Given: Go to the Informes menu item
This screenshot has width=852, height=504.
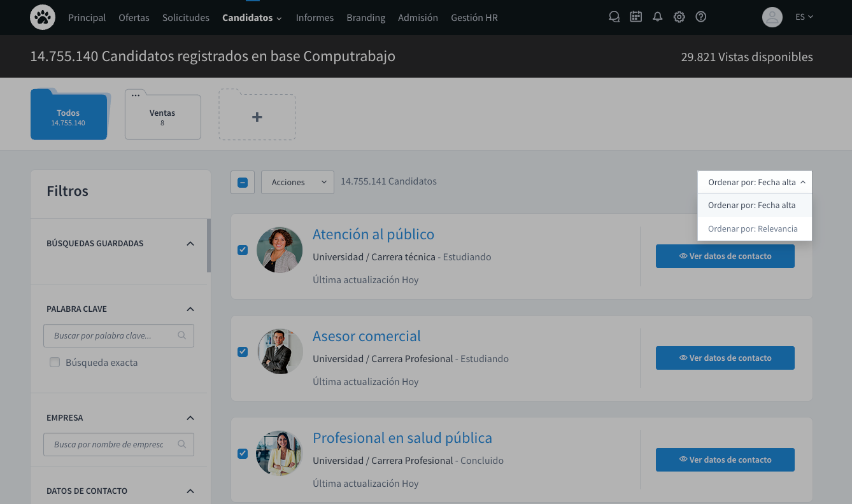Looking at the screenshot, I should tap(315, 18).
